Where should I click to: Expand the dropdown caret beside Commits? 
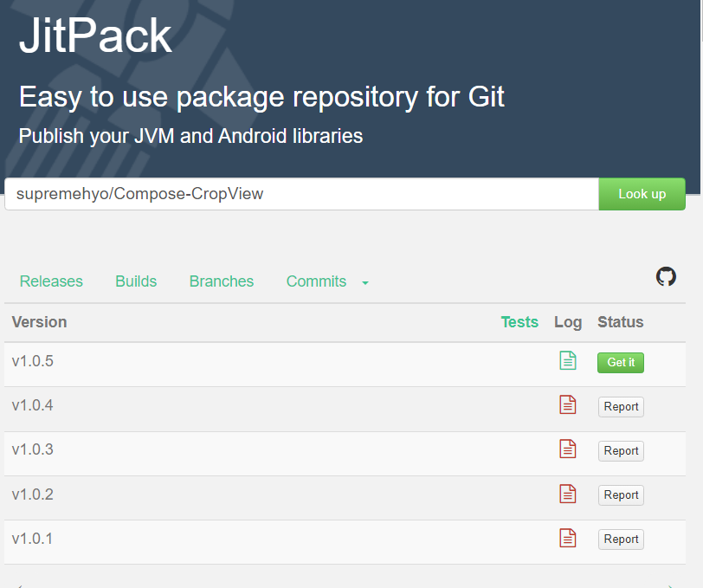tap(365, 282)
